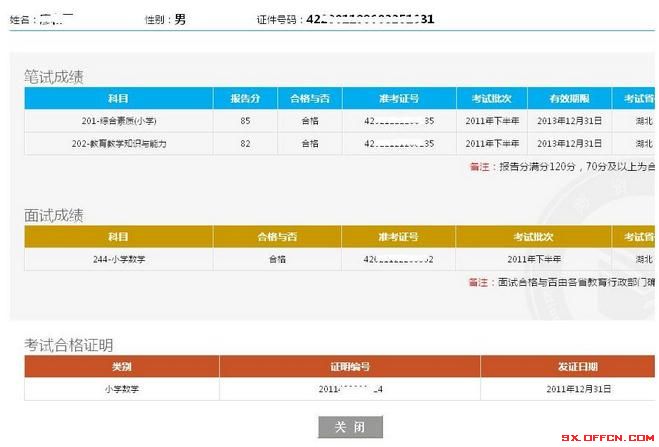
Task: Click the certificate number starting with 2011
Action: tap(351, 389)
